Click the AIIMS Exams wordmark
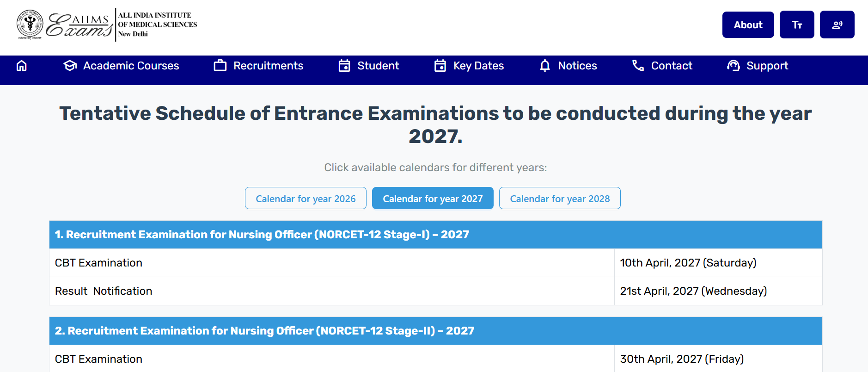The width and height of the screenshot is (868, 372). [79, 25]
